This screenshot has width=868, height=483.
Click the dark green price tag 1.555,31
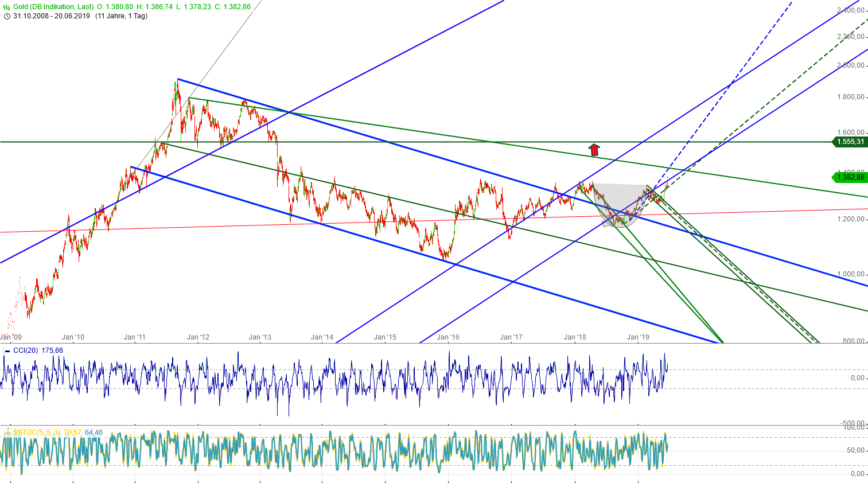pyautogui.click(x=850, y=142)
